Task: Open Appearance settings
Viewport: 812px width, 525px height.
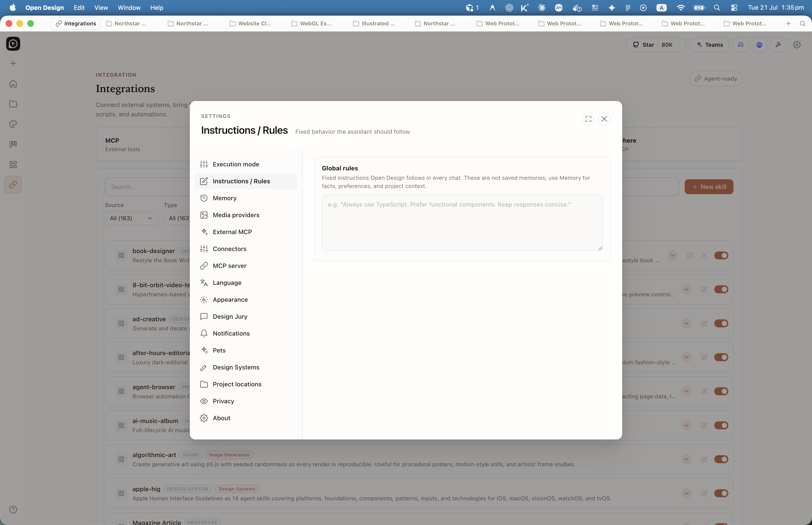Action: (x=246, y=300)
